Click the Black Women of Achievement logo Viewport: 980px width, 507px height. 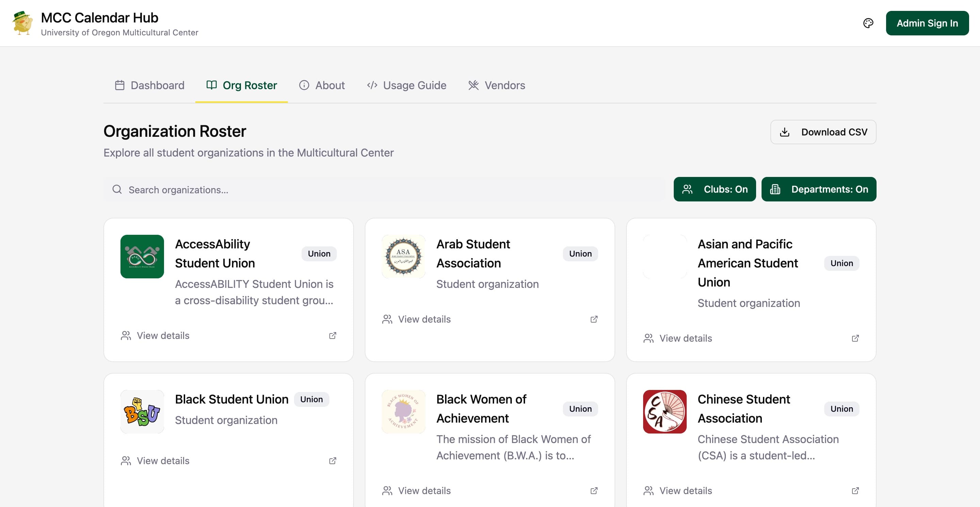[x=404, y=412]
